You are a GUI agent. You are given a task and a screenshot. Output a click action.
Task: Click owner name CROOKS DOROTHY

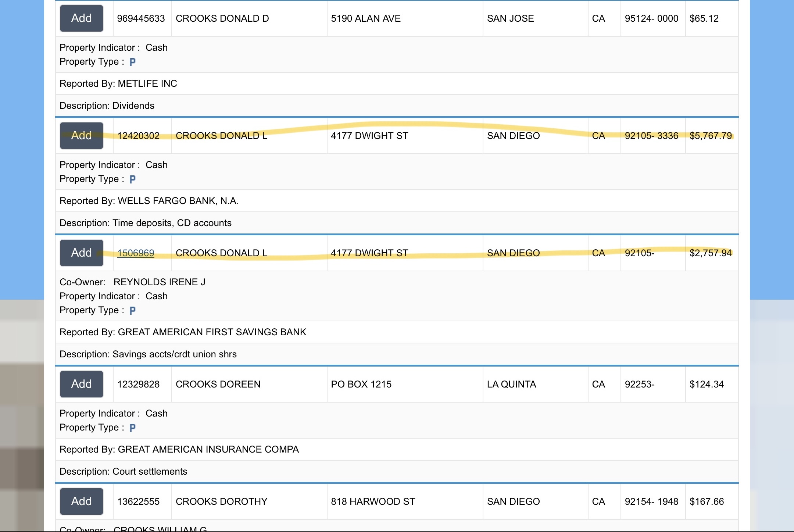tap(221, 501)
